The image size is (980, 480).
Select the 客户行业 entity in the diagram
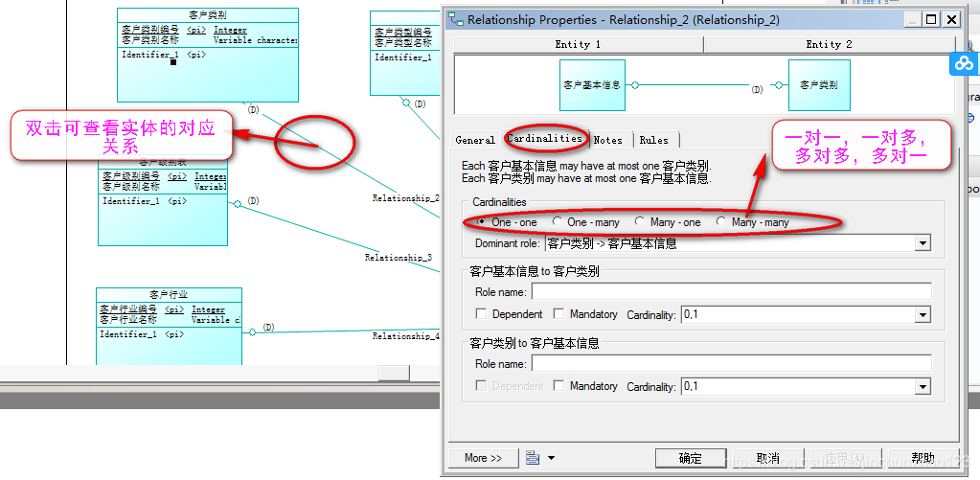[x=169, y=327]
